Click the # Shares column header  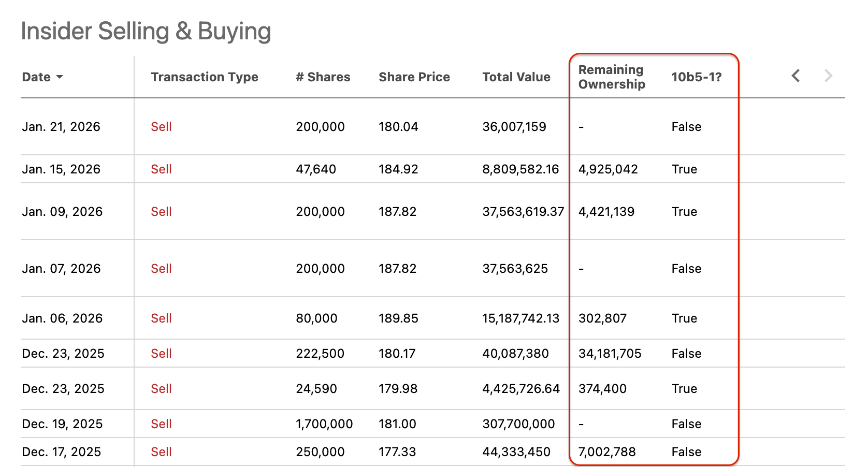323,77
